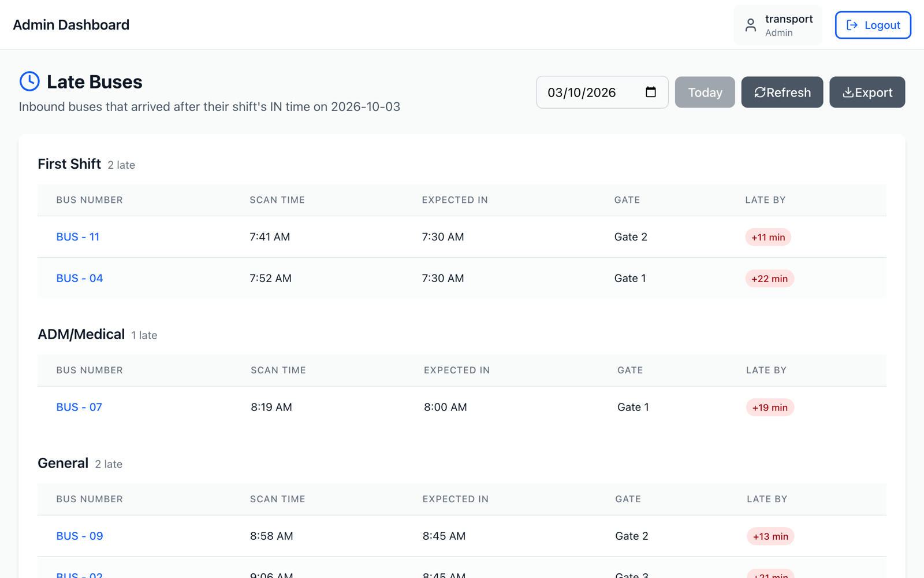Viewport: 924px width, 578px height.
Task: Refresh the late buses list
Action: (x=782, y=92)
